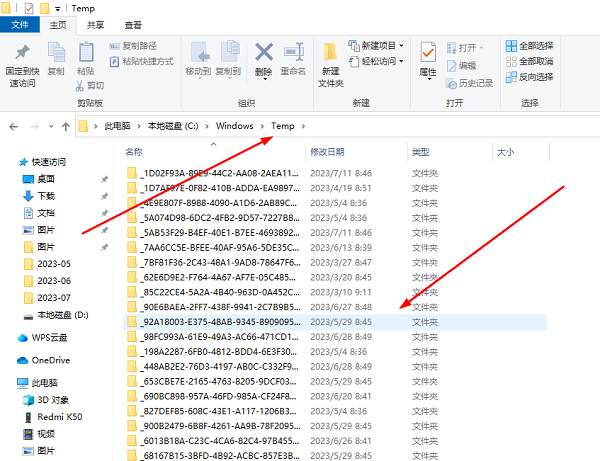Image resolution: width=600 pixels, height=461 pixels.
Task: Click the Copy (复制) ribbon icon
Action: click(x=56, y=52)
